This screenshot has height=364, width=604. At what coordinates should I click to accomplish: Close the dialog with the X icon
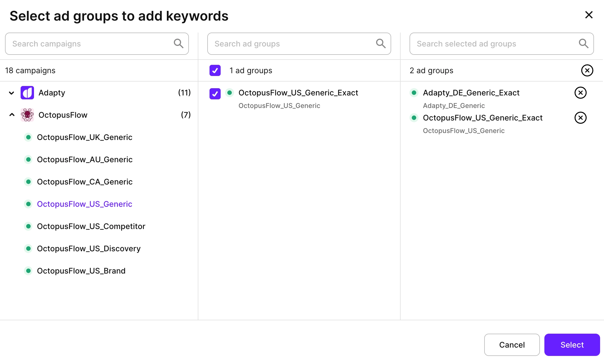(x=589, y=15)
